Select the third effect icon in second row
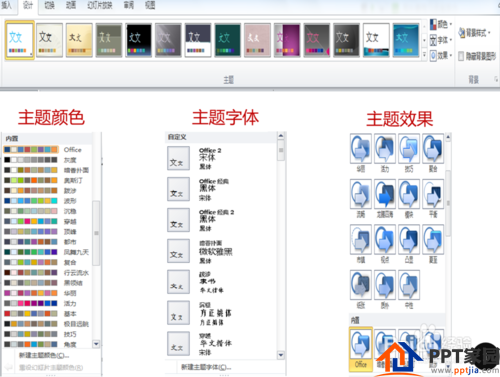 (x=409, y=198)
